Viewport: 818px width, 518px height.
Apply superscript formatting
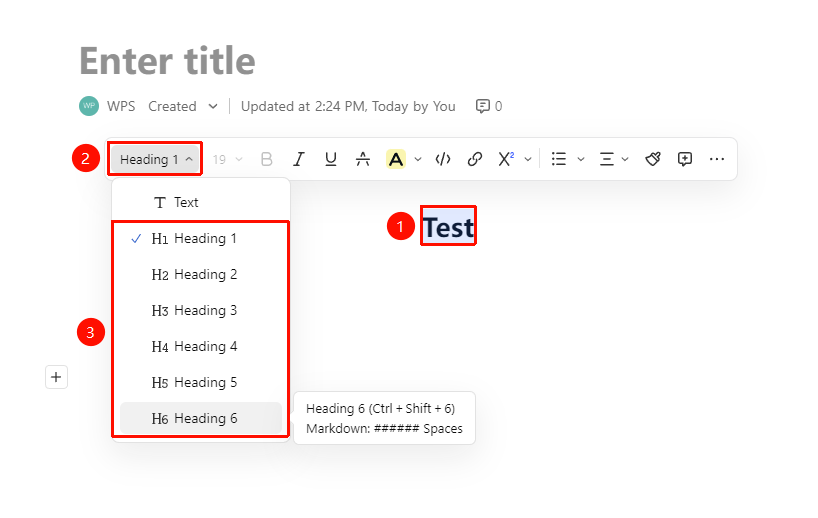tap(506, 159)
